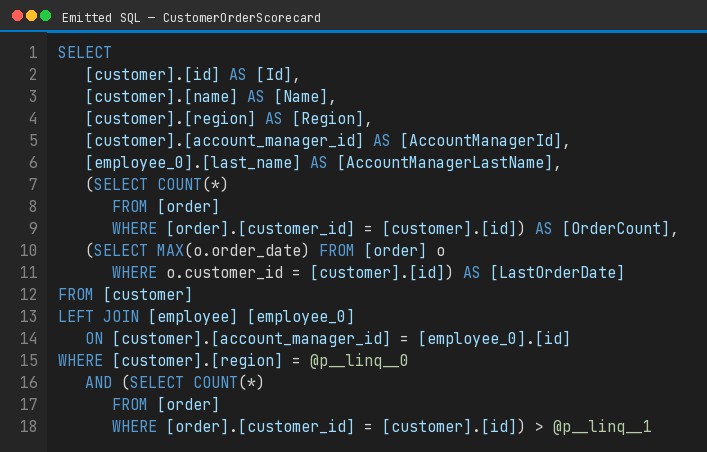Image resolution: width=707 pixels, height=452 pixels.
Task: Click [last_name] on line 6
Action: click(251, 163)
